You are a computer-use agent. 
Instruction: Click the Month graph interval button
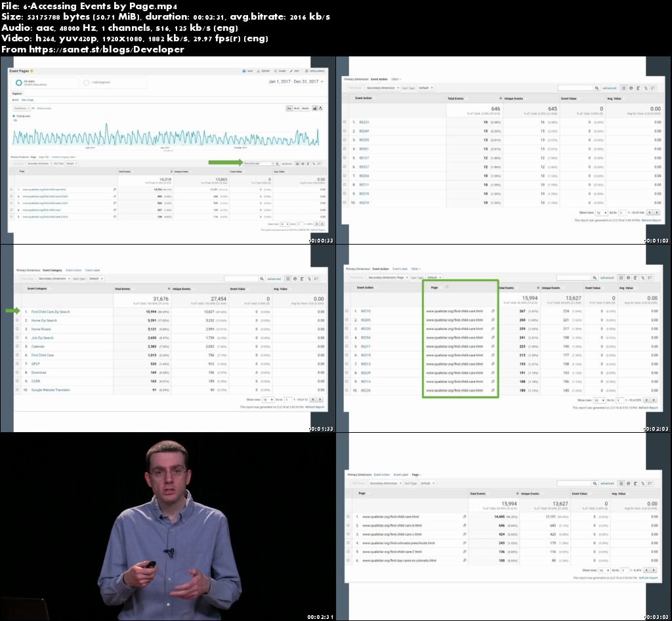coord(305,108)
